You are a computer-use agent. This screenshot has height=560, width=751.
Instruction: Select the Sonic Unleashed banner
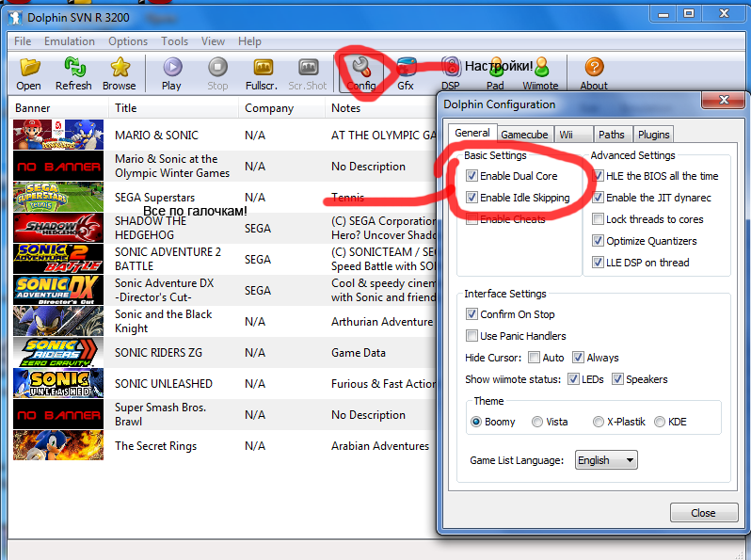[x=58, y=383]
